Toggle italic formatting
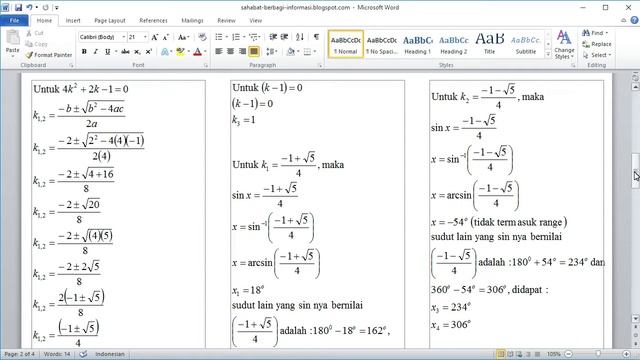Image resolution: width=640 pixels, height=360 pixels. (96, 52)
